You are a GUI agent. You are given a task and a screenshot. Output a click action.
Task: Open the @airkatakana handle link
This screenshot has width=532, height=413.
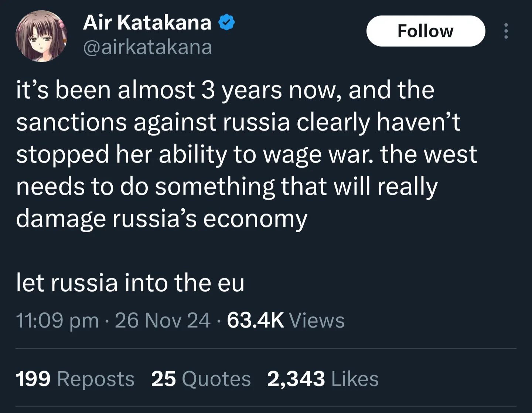(x=148, y=47)
